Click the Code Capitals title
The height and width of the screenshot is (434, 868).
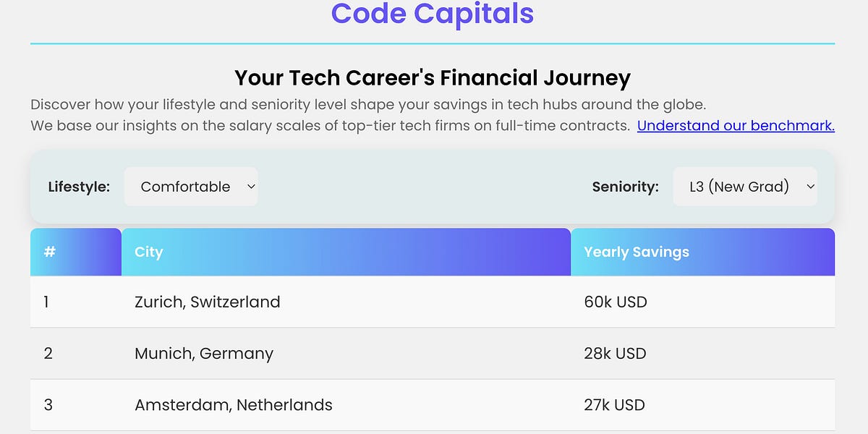tap(433, 14)
